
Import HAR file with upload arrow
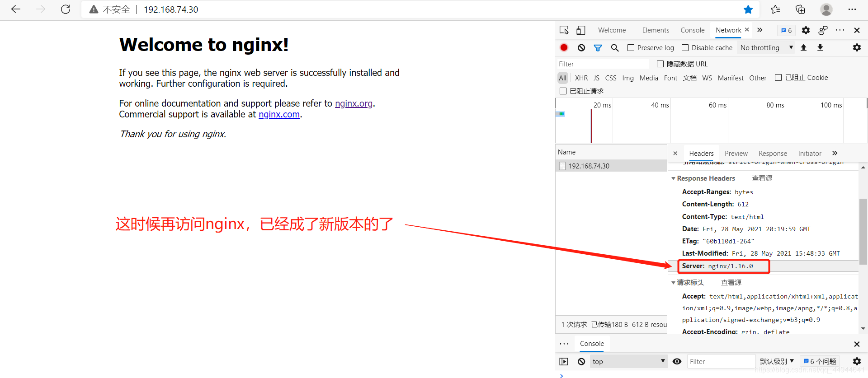tap(803, 47)
